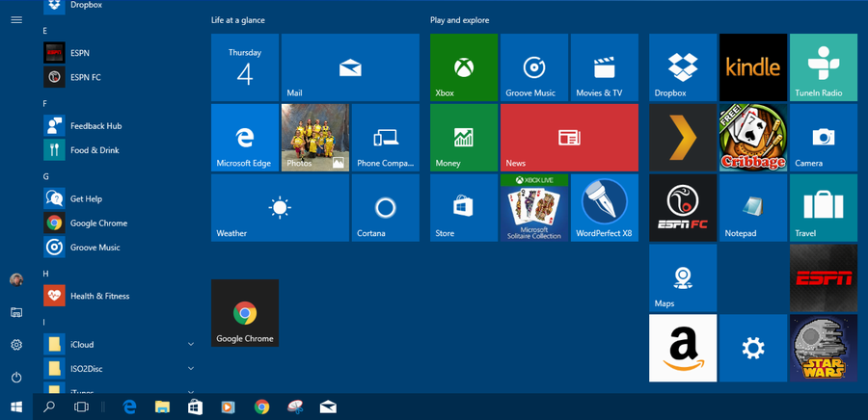
Task: Open the Cortana tile
Action: pyautogui.click(x=385, y=208)
